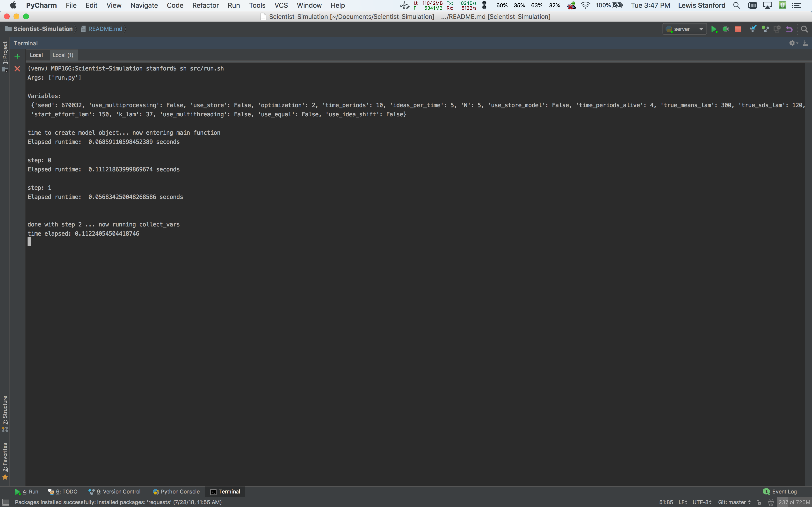Open the Git: master branch popup

click(x=734, y=502)
